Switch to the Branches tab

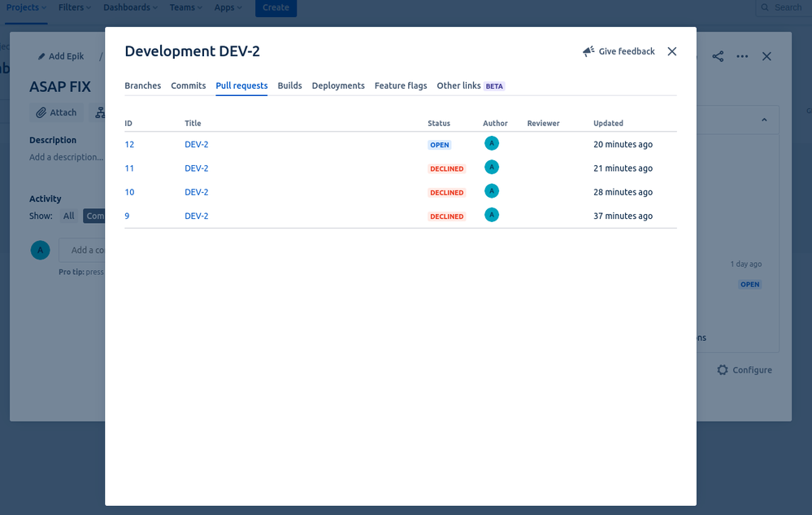pos(142,85)
